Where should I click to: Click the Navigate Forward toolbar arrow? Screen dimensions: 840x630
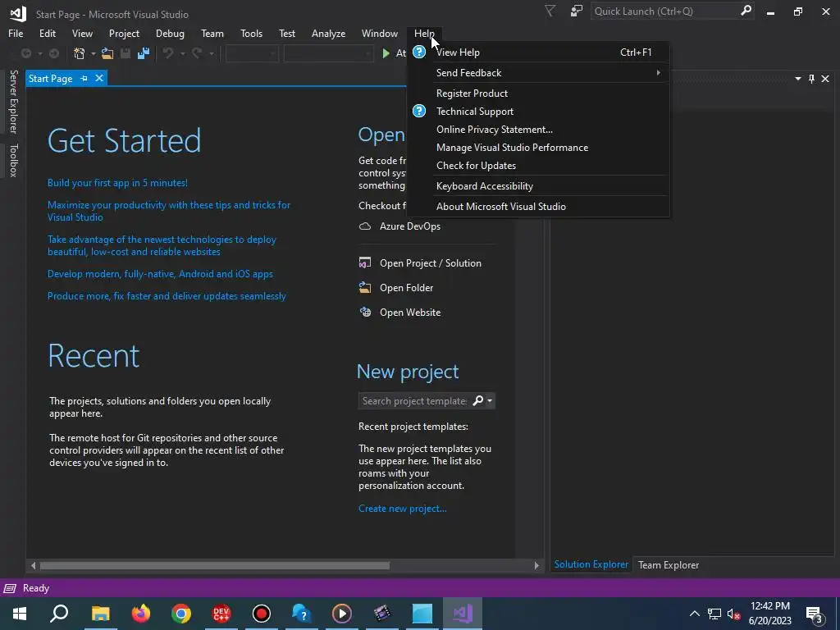54,53
